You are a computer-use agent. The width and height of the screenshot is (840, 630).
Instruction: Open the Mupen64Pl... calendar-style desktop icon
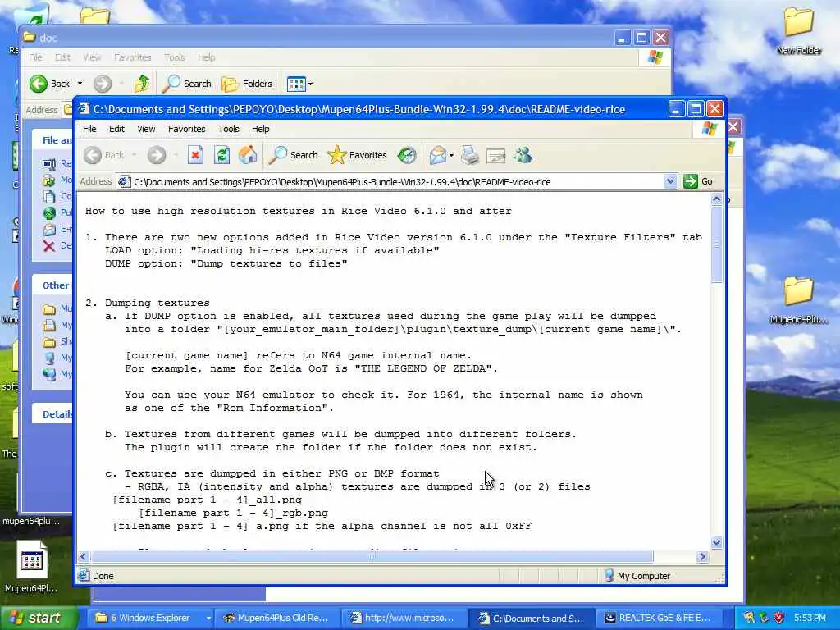pyautogui.click(x=31, y=567)
